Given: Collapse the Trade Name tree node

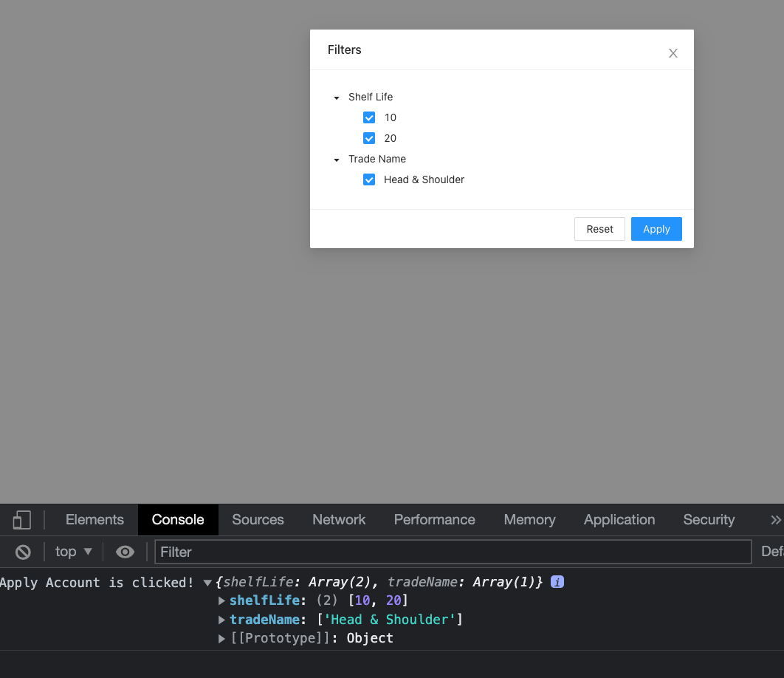Looking at the screenshot, I should click(x=337, y=160).
